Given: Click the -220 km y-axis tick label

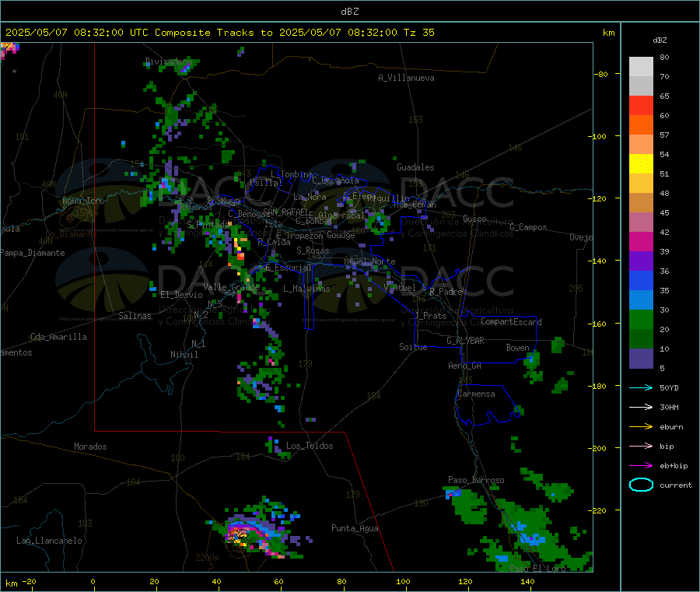Looking at the screenshot, I should 597,510.
